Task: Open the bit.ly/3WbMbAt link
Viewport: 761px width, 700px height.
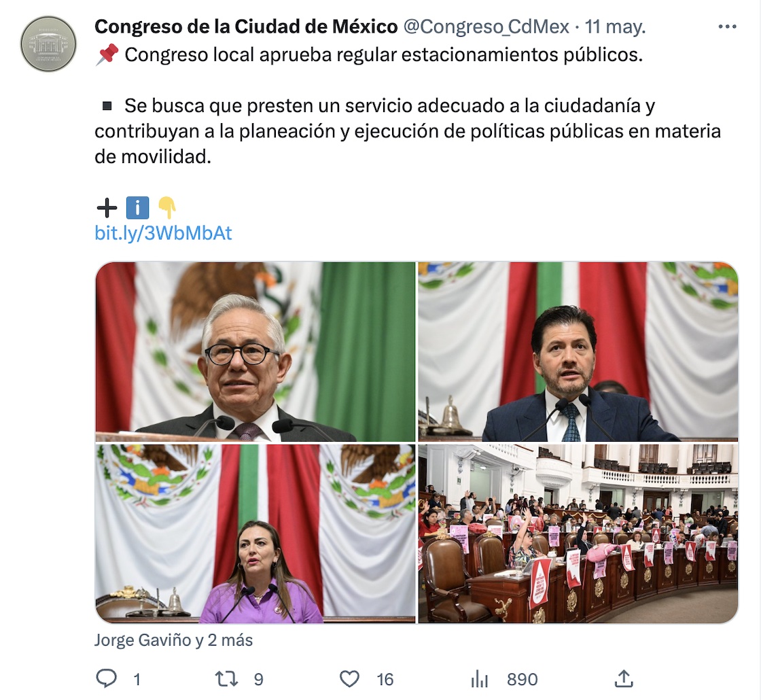Action: 163,233
